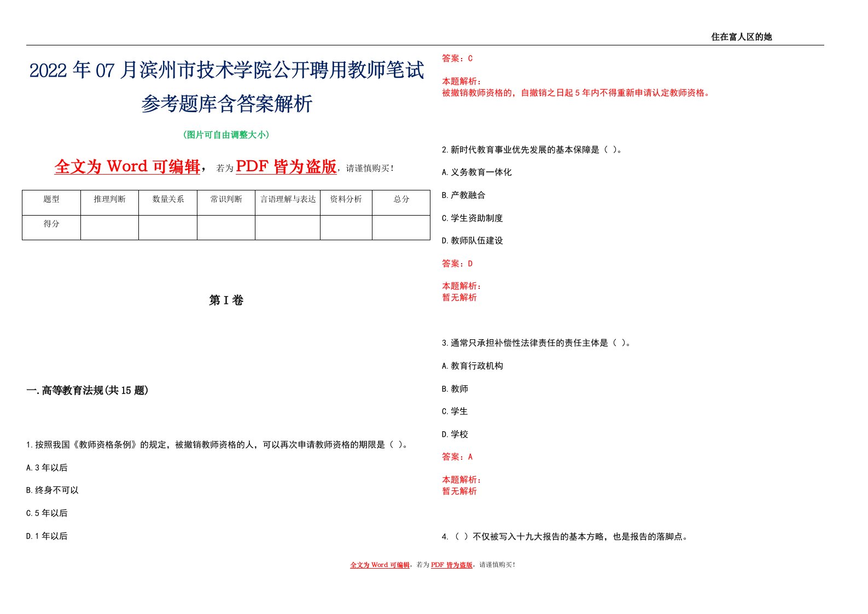Choose option B.终身不可以

(53, 490)
